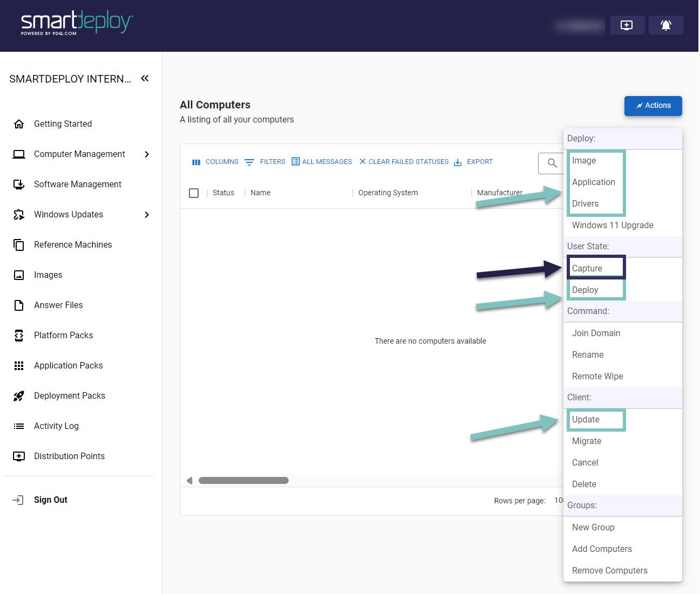Choose Remote Wipe command

pyautogui.click(x=597, y=377)
